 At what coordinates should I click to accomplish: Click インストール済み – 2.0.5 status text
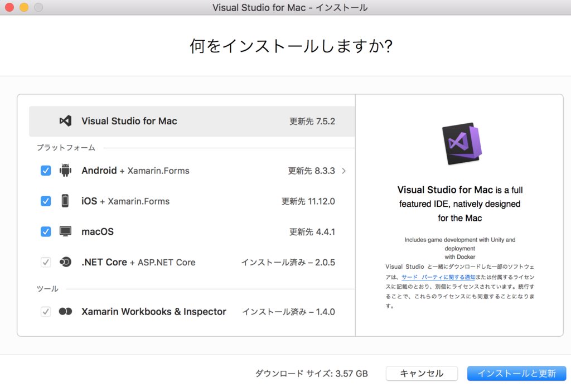tap(288, 263)
